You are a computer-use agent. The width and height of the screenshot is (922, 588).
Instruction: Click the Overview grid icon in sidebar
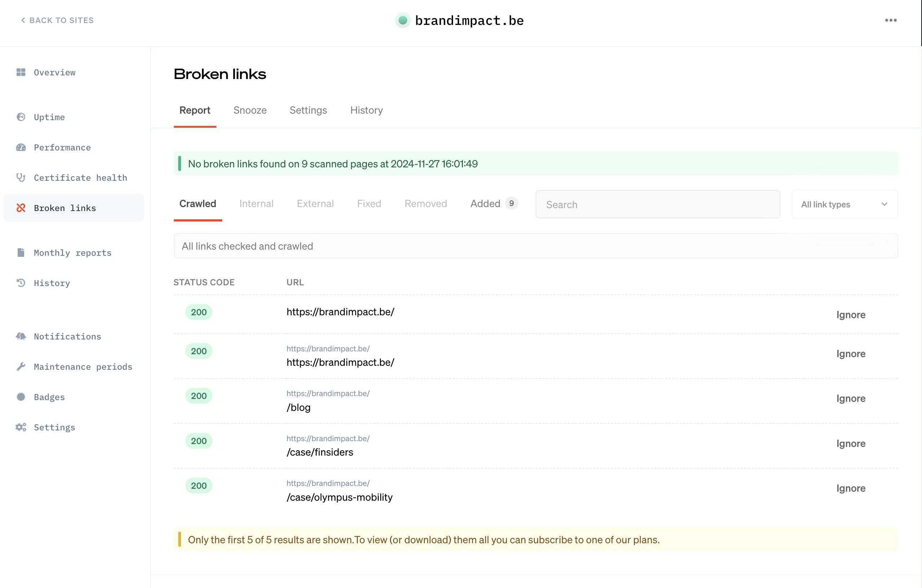click(21, 73)
